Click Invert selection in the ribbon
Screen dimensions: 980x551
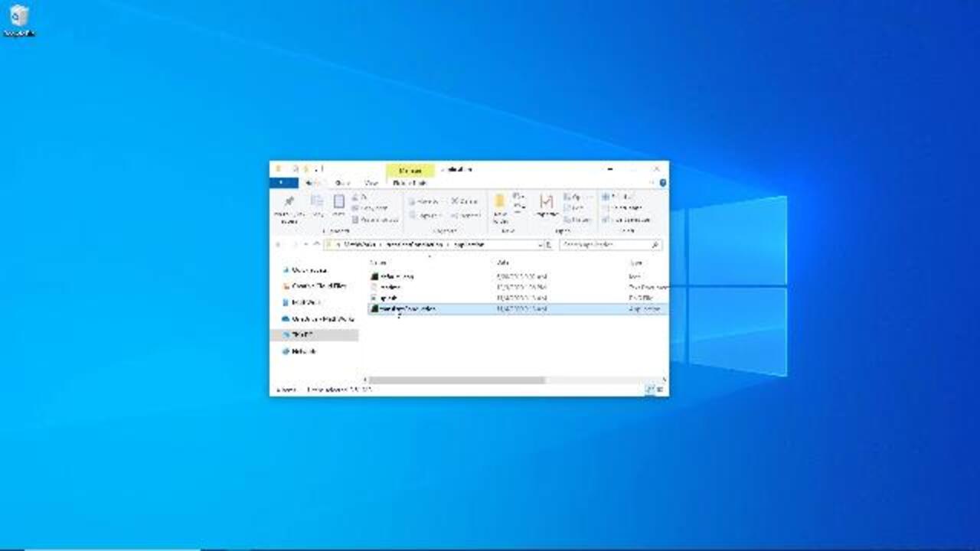pyautogui.click(x=628, y=220)
